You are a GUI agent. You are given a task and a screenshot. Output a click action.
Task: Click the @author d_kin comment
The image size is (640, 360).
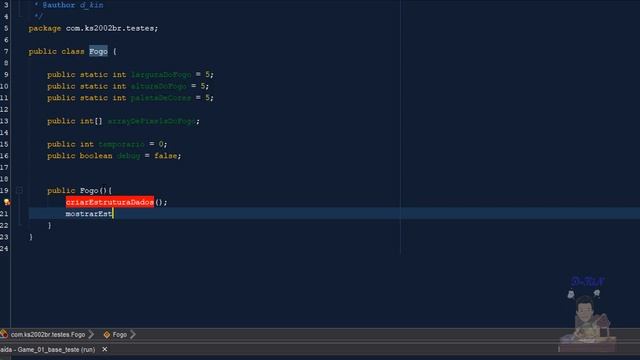click(73, 5)
